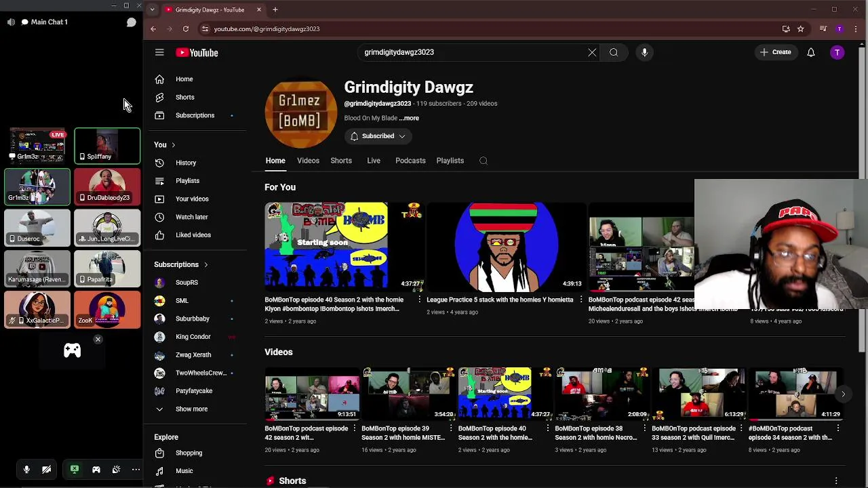Image resolution: width=868 pixels, height=488 pixels.
Task: Go to the YouTube logo home link
Action: pos(197,52)
